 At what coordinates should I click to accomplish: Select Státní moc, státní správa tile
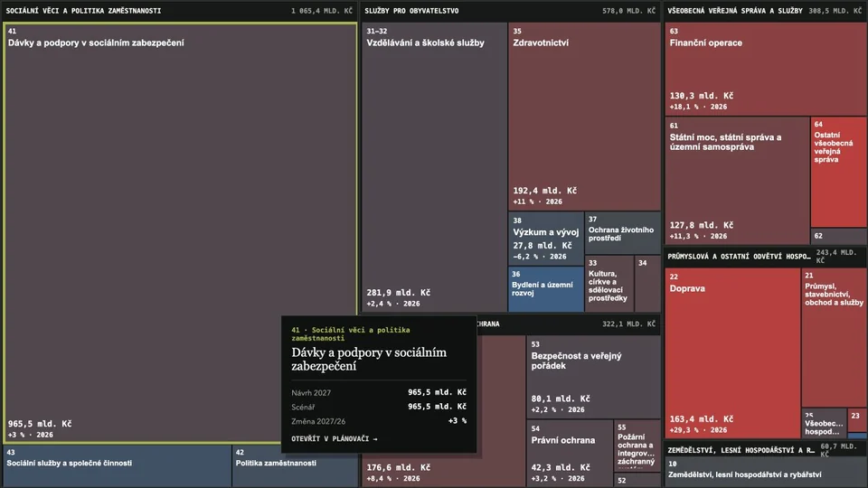(737, 180)
